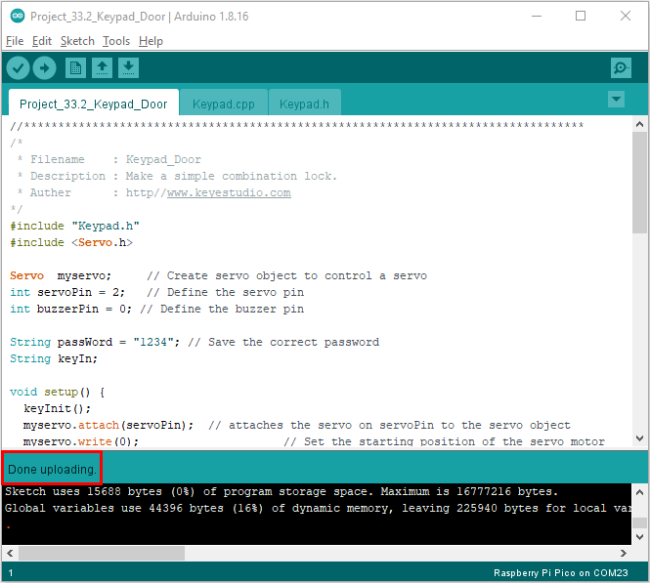Click the 'int servoPin = 2;' code line
This screenshot has height=584, width=650.
pyautogui.click(x=67, y=292)
